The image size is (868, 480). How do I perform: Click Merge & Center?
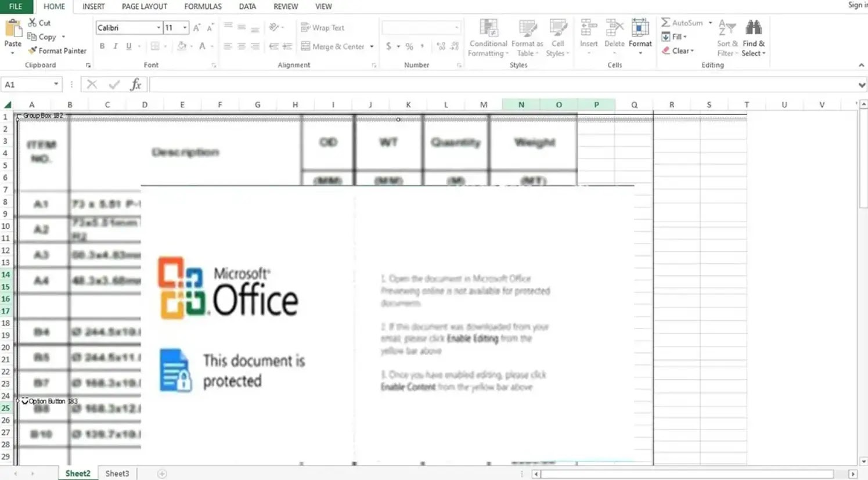tap(333, 46)
